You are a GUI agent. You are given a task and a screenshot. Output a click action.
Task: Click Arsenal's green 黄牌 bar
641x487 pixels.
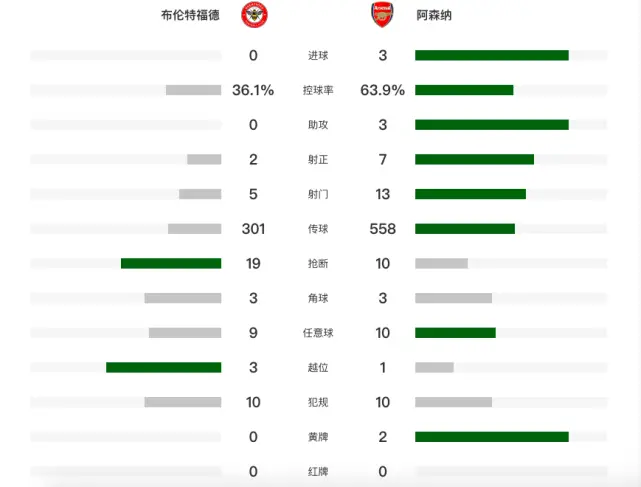(492, 437)
